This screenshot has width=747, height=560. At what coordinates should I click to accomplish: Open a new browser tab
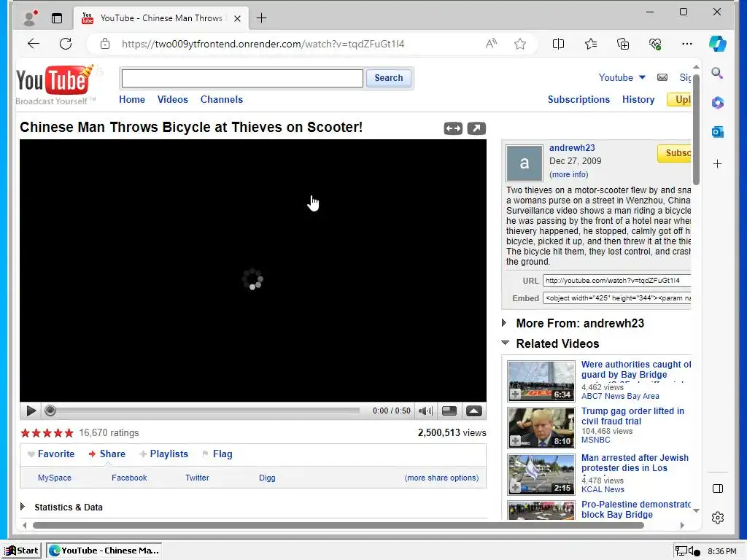coord(261,18)
